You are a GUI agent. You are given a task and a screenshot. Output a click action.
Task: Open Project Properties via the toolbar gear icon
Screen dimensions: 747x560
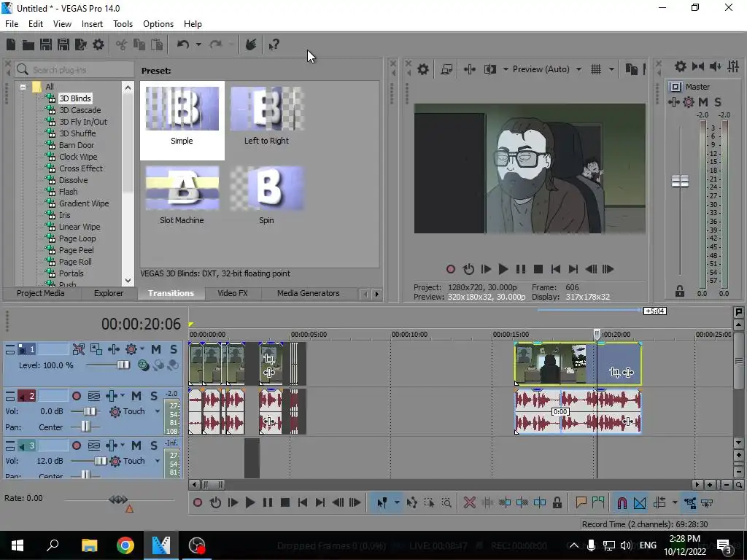pos(98,44)
